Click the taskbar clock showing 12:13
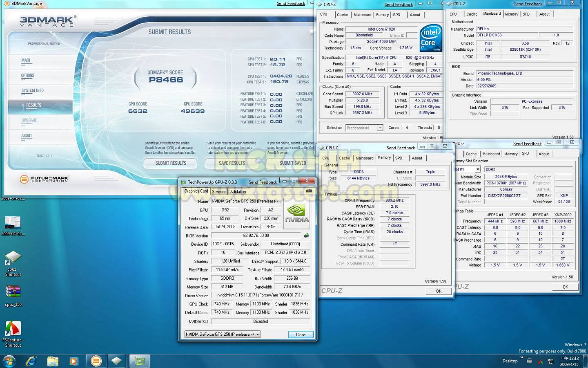The image size is (588, 368). tap(569, 361)
